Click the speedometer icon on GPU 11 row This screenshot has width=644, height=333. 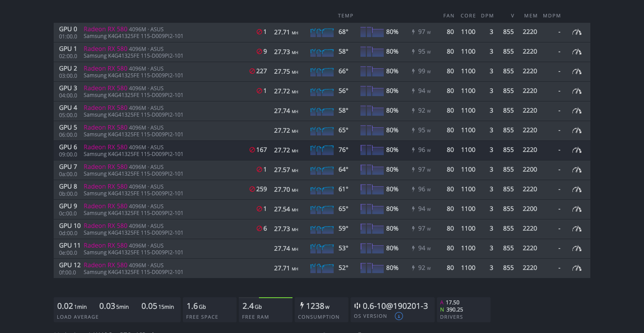[577, 248]
